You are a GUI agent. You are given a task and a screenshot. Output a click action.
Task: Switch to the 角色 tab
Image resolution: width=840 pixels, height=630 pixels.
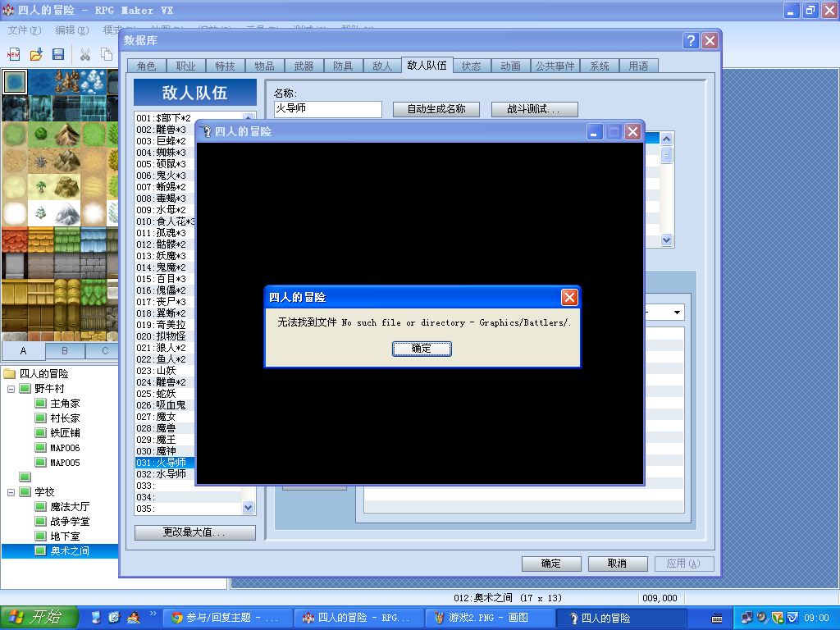coord(146,66)
